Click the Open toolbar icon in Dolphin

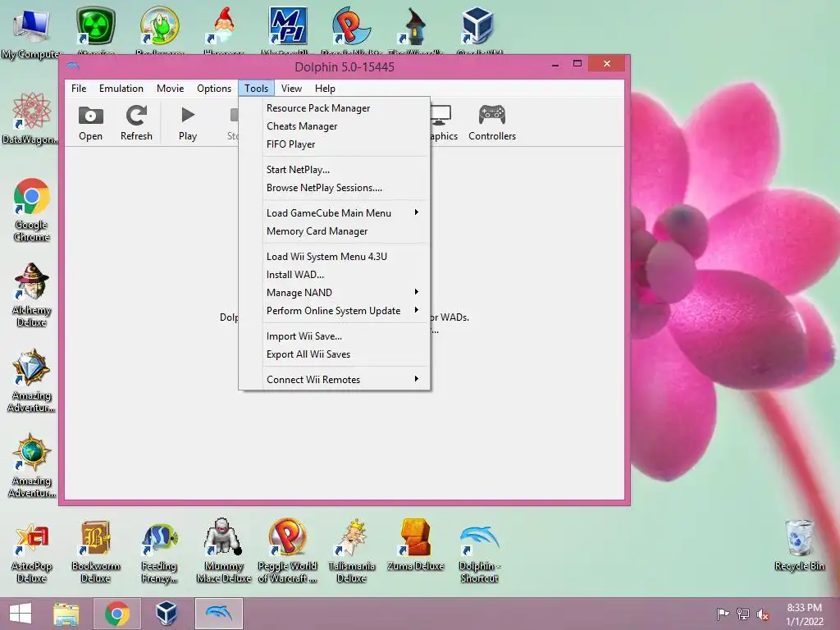pyautogui.click(x=90, y=123)
